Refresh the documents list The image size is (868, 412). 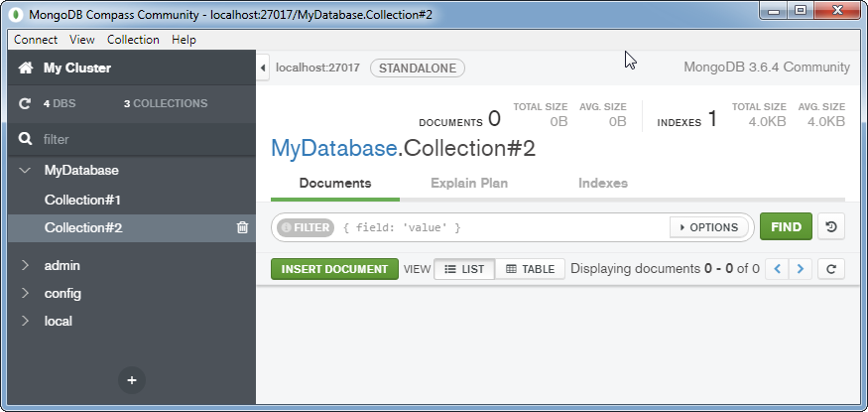coord(831,269)
